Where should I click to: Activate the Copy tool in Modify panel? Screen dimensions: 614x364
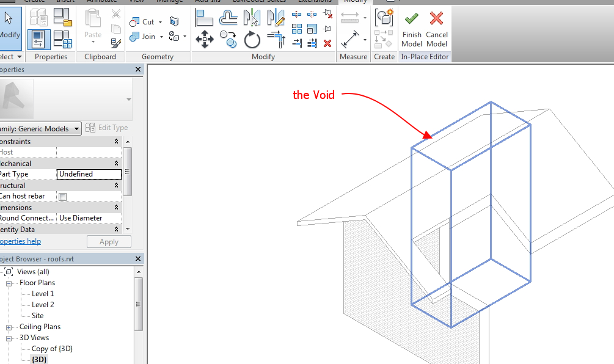click(x=228, y=39)
